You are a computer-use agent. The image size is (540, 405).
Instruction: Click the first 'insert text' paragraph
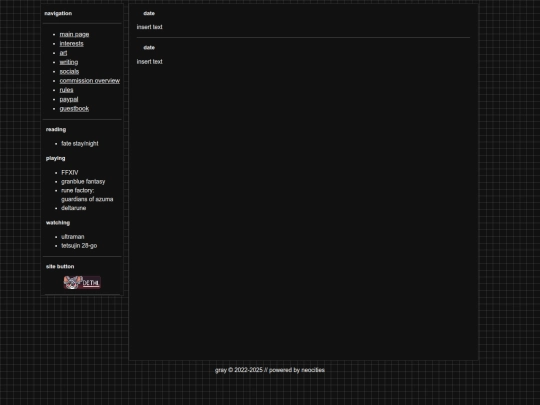click(x=149, y=27)
